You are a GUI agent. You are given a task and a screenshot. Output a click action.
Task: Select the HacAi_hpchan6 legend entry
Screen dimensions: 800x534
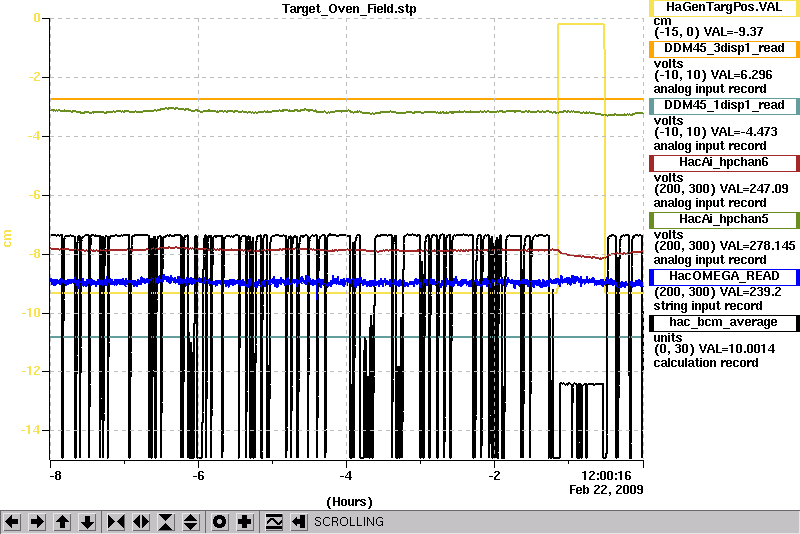click(x=724, y=163)
